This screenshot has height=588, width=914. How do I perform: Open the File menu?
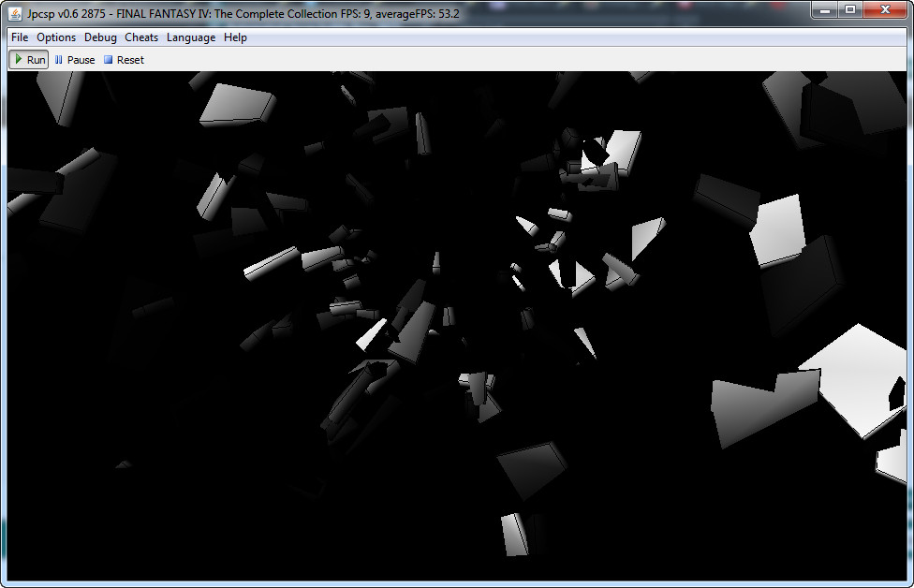(20, 37)
